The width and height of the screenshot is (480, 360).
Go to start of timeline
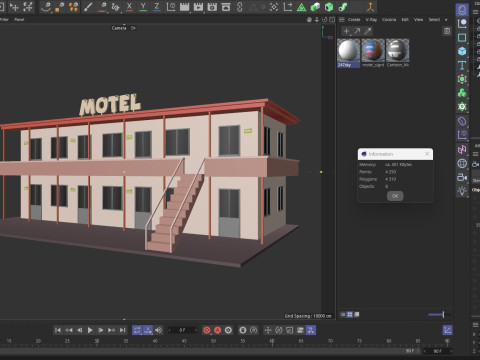[58, 330]
